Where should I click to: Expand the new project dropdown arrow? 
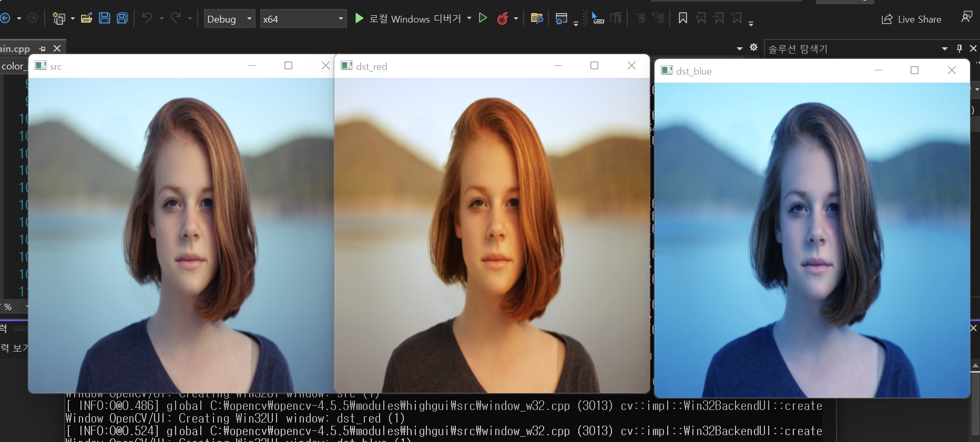73,19
